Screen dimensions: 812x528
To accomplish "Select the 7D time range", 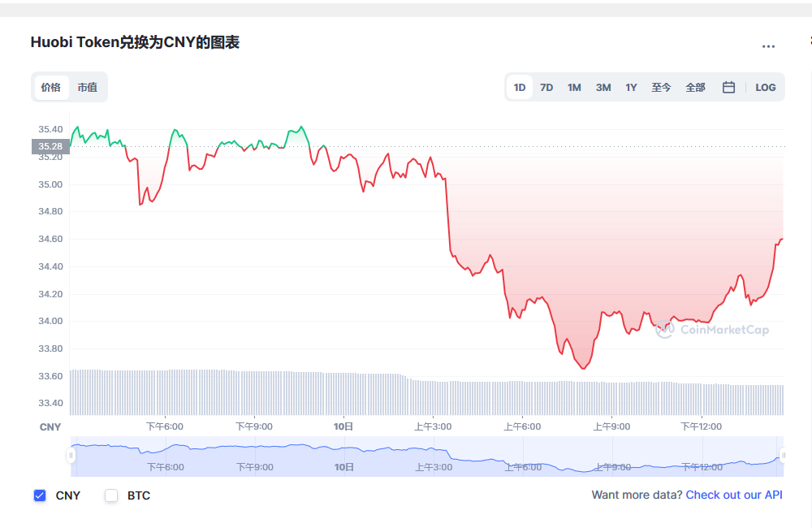I will 546,87.
